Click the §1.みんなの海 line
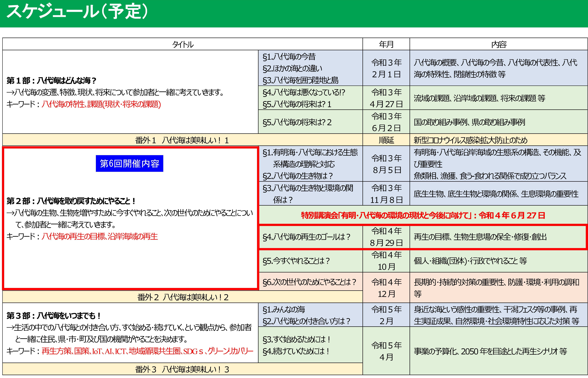The image size is (588, 378). pyautogui.click(x=284, y=309)
